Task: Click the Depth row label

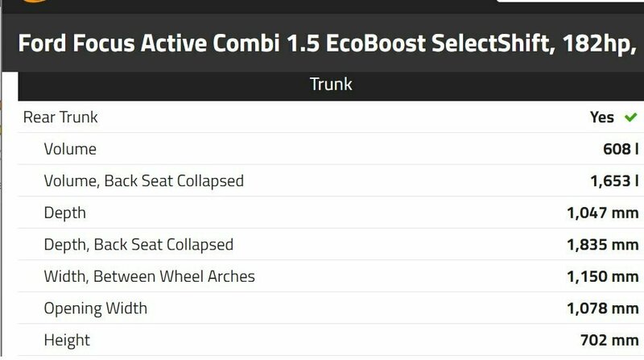Action: (64, 213)
